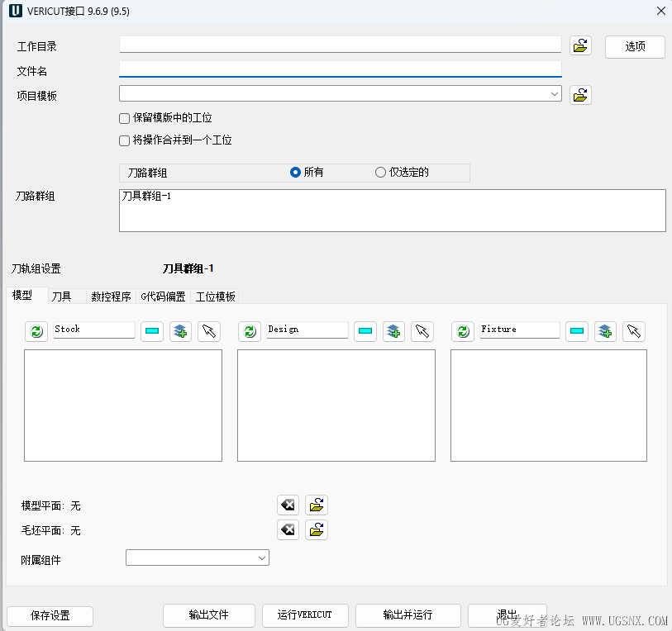Browse to set the 模型平面 model plane
This screenshot has width=672, height=631.
click(317, 505)
